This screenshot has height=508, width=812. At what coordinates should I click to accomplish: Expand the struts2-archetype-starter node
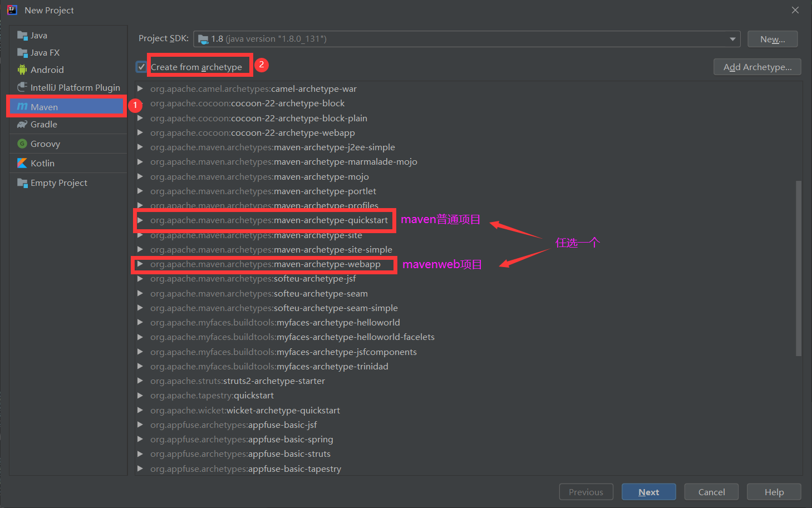click(x=140, y=381)
